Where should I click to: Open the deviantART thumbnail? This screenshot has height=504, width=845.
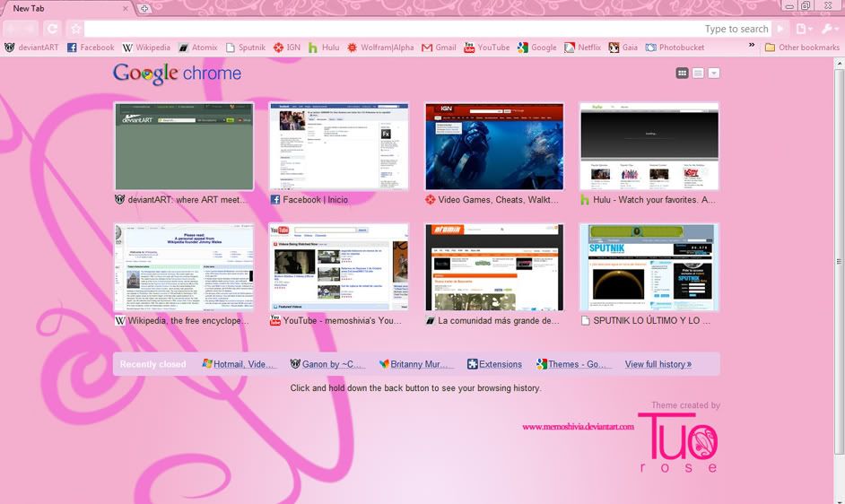coord(184,146)
